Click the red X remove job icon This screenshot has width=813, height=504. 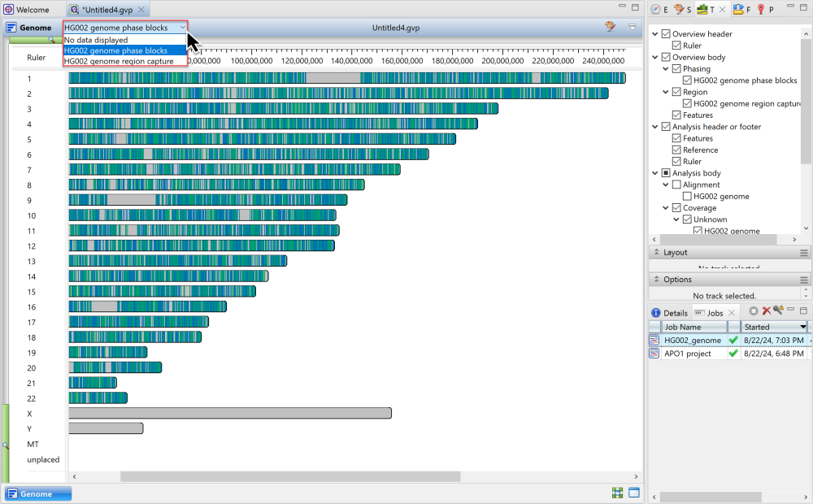767,311
